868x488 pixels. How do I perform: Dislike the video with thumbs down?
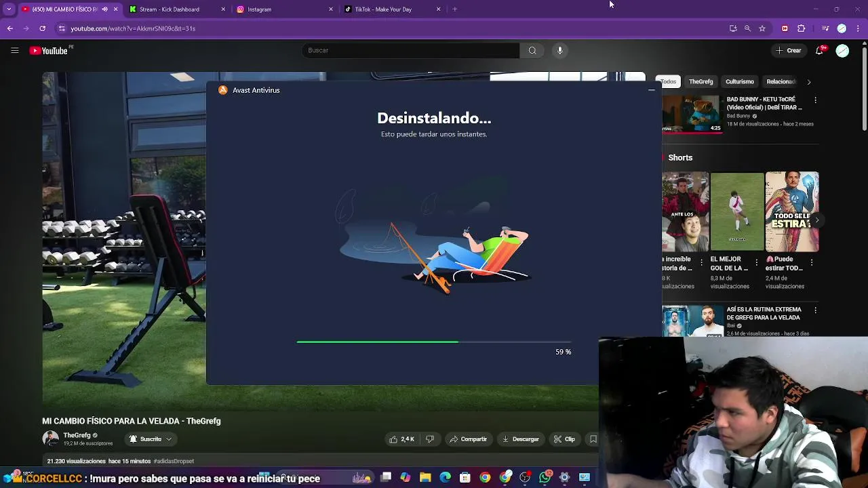tap(429, 439)
